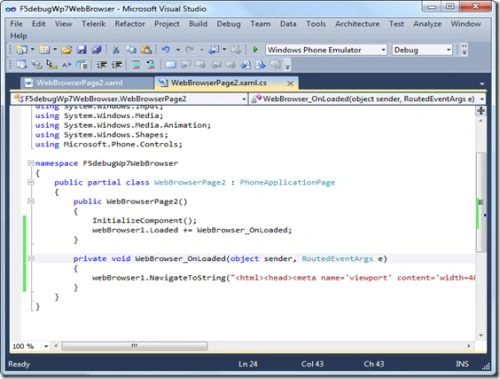Click the Save All icon
This screenshot has height=379, width=500.
(x=97, y=50)
